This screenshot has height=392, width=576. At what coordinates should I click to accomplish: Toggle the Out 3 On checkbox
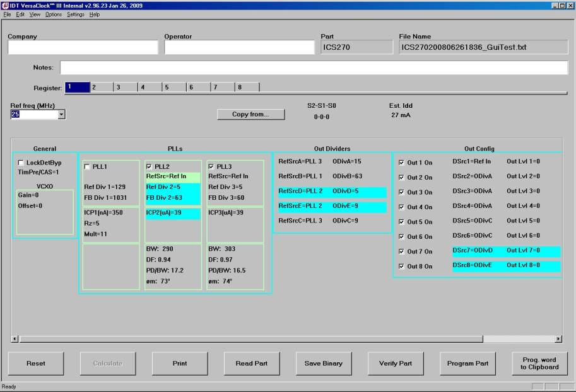coord(401,192)
